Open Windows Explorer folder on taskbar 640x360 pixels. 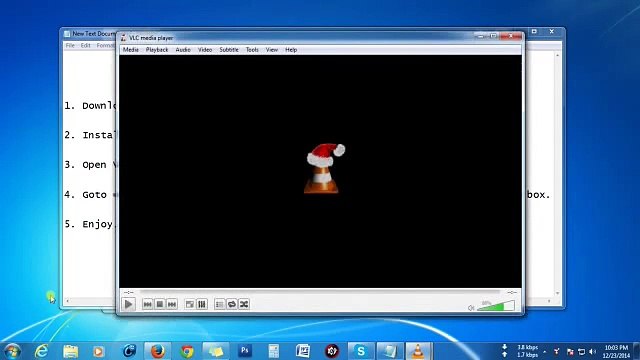click(x=71, y=351)
